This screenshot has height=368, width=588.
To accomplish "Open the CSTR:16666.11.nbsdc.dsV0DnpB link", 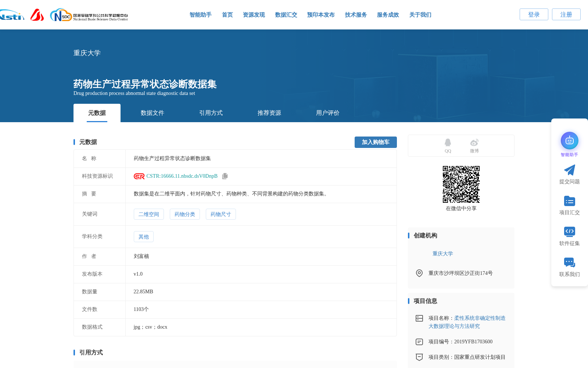I will click(x=182, y=176).
